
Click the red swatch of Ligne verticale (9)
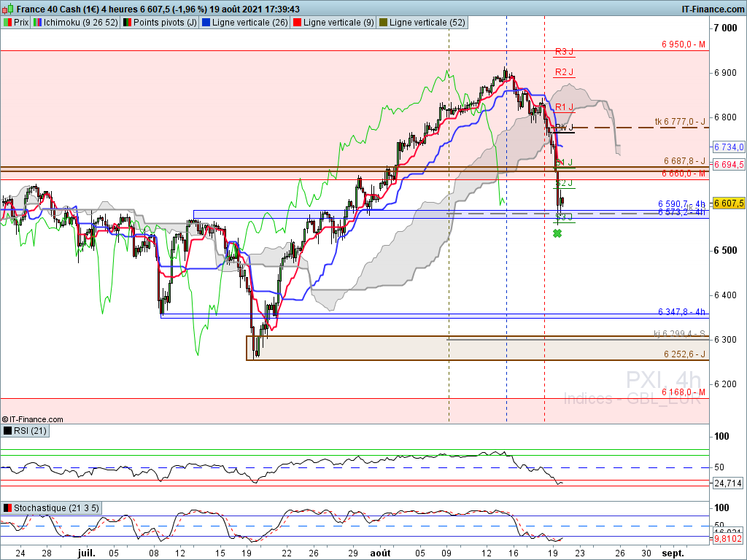click(297, 23)
